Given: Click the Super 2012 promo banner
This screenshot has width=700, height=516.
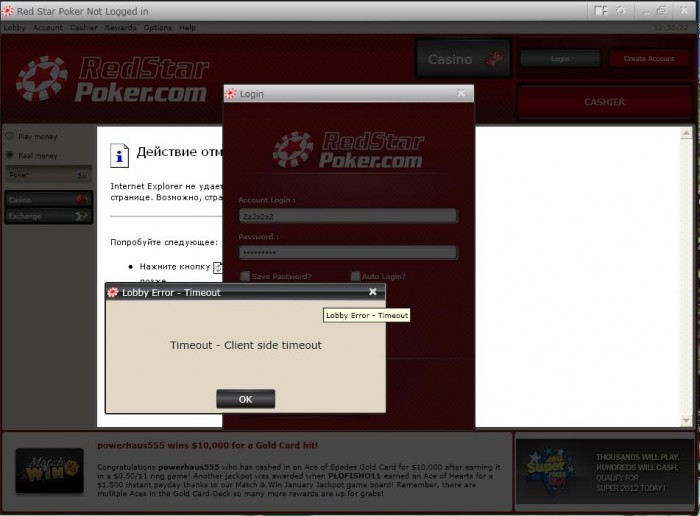Looking at the screenshot, I should click(604, 471).
